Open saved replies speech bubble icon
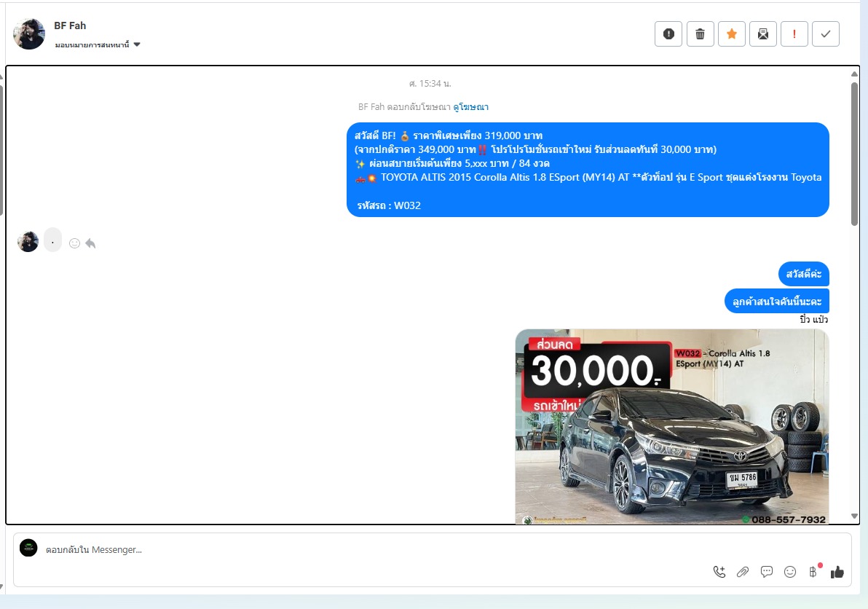The height and width of the screenshot is (609, 868). click(767, 572)
